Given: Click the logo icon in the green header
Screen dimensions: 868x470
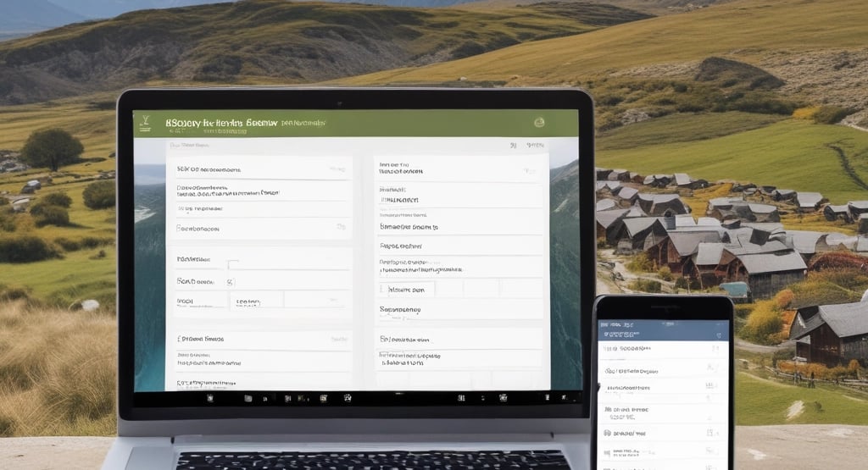Looking at the screenshot, I should 145,124.
